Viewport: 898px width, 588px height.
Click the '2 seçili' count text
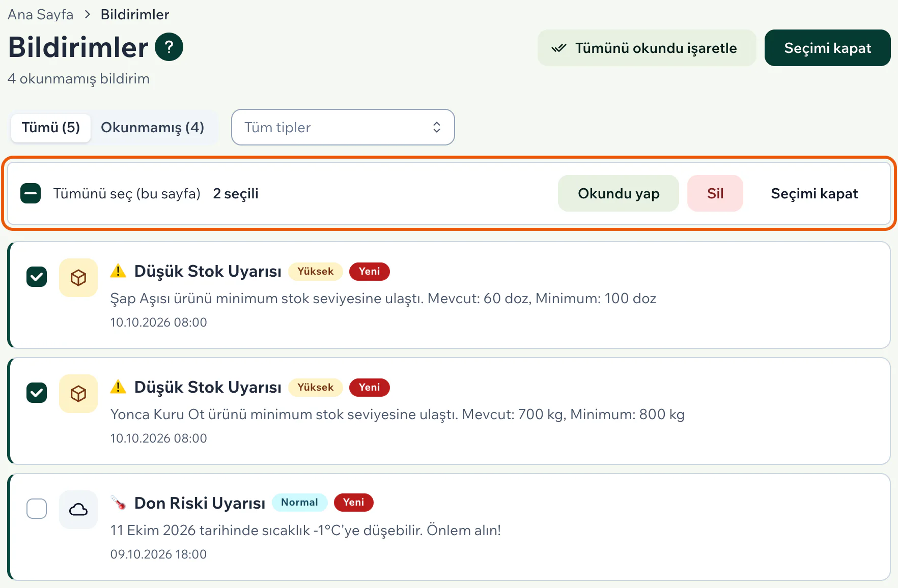click(236, 193)
